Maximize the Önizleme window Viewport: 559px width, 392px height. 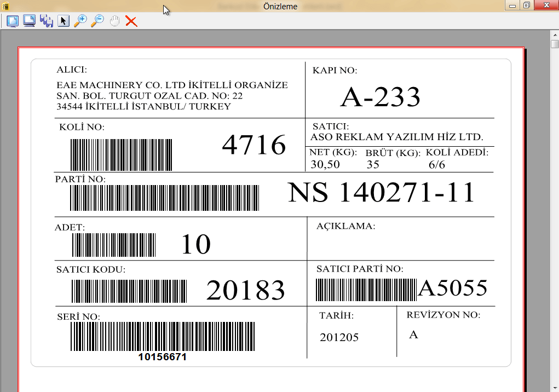pyautogui.click(x=527, y=5)
